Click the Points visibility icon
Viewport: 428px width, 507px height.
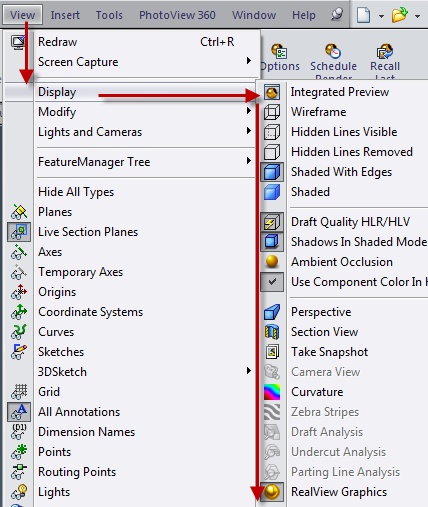tap(19, 452)
